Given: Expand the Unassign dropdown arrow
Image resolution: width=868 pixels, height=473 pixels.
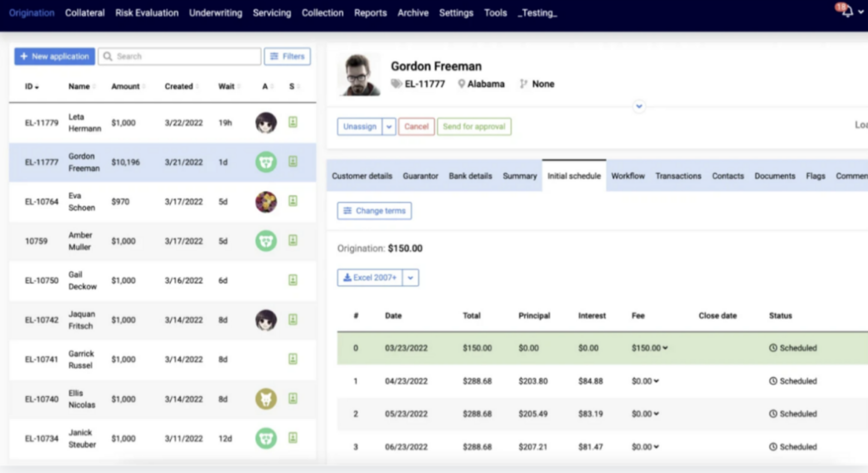Looking at the screenshot, I should click(389, 126).
